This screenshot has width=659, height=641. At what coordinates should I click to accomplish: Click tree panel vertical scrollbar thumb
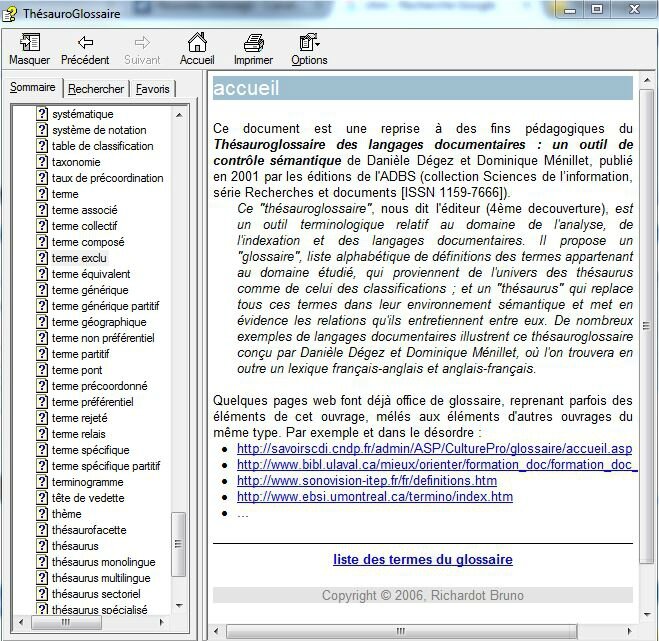(179, 544)
